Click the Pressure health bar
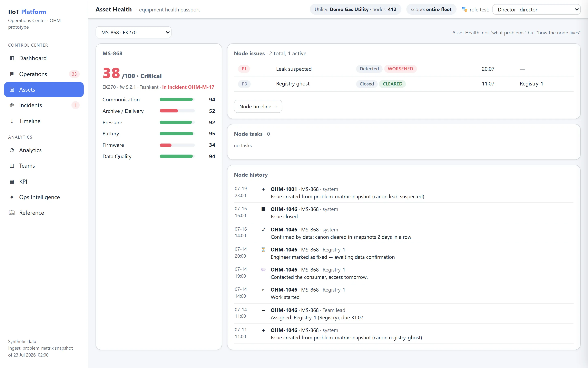This screenshot has height=368, width=588. 177,122
